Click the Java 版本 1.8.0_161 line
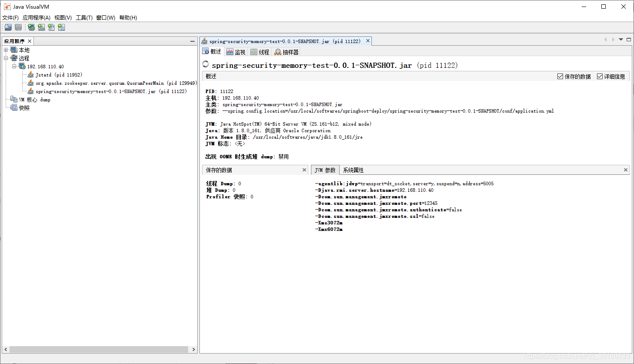 pyautogui.click(x=268, y=130)
